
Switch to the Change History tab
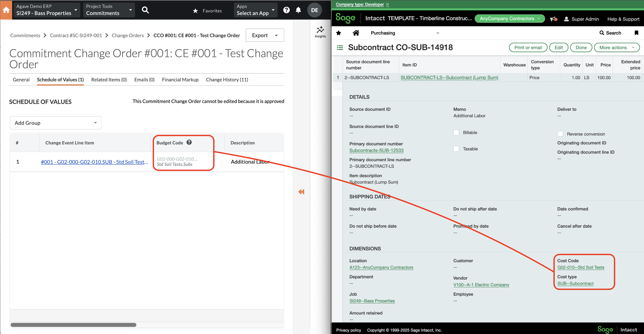click(x=227, y=79)
